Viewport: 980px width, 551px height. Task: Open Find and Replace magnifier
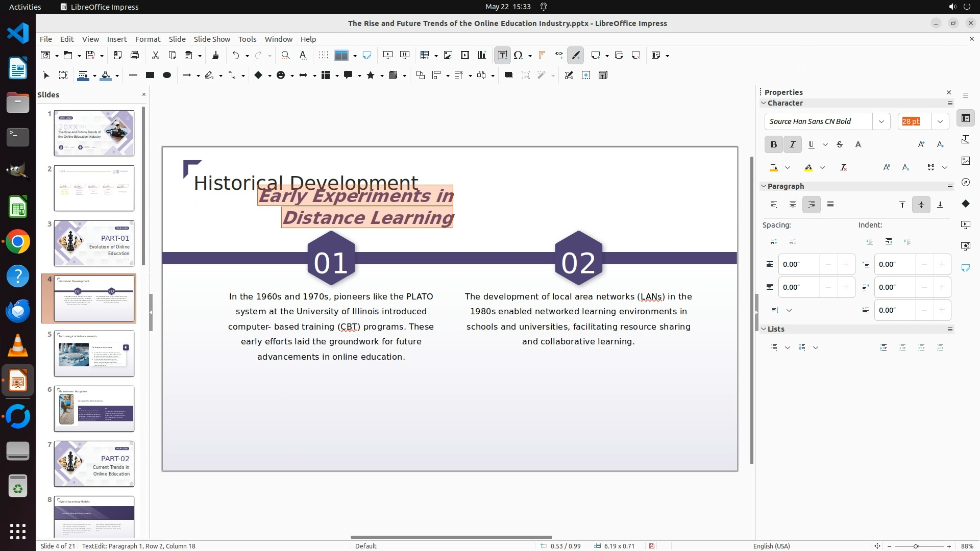(x=285, y=55)
